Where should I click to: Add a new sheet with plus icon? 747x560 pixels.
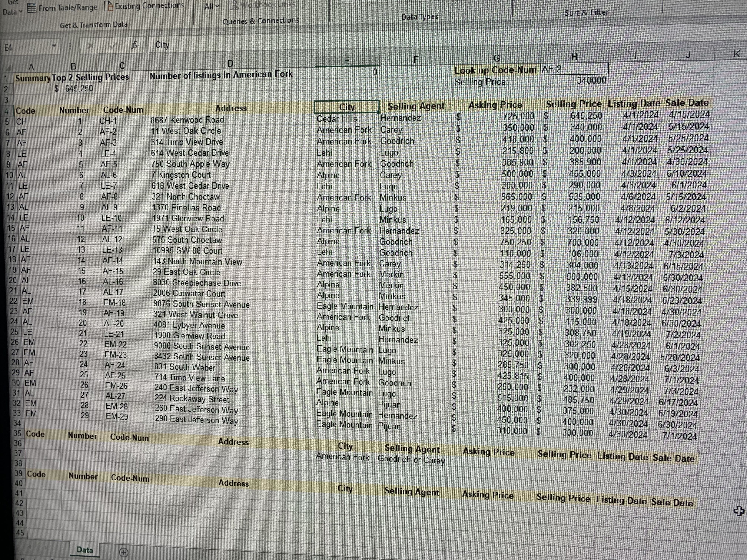point(124,552)
